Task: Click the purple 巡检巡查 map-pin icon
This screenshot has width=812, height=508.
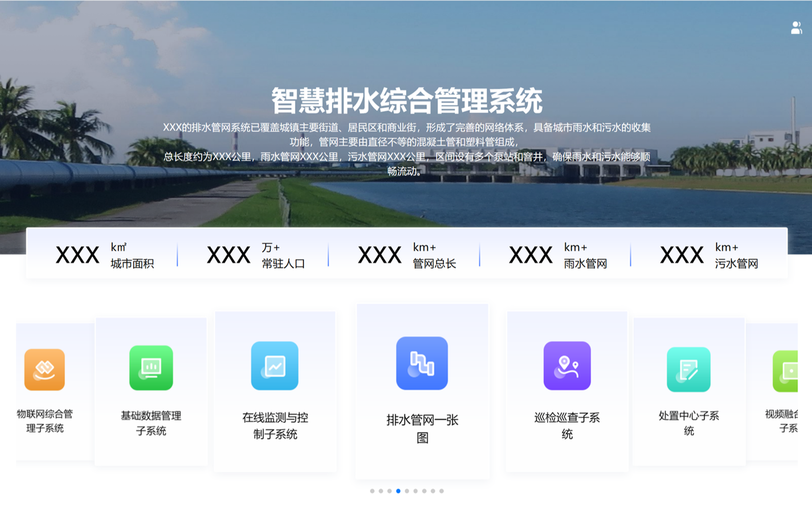Action: tap(567, 366)
